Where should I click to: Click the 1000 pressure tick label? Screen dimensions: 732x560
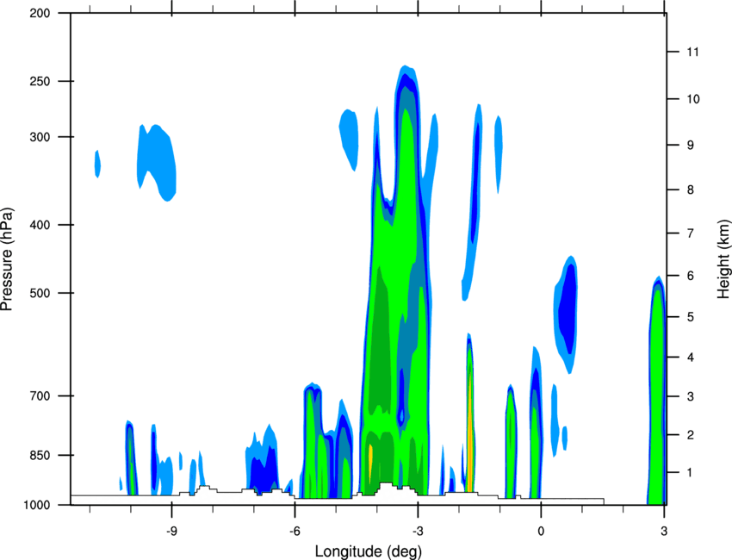pos(36,505)
